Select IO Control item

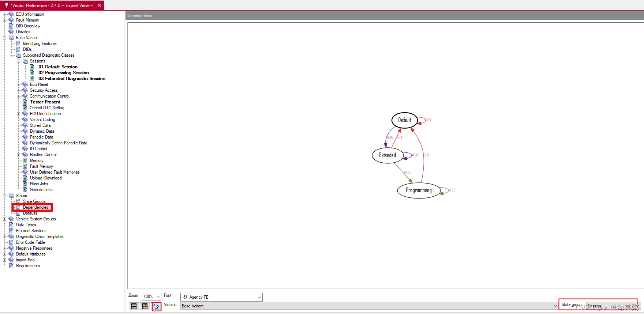point(38,149)
